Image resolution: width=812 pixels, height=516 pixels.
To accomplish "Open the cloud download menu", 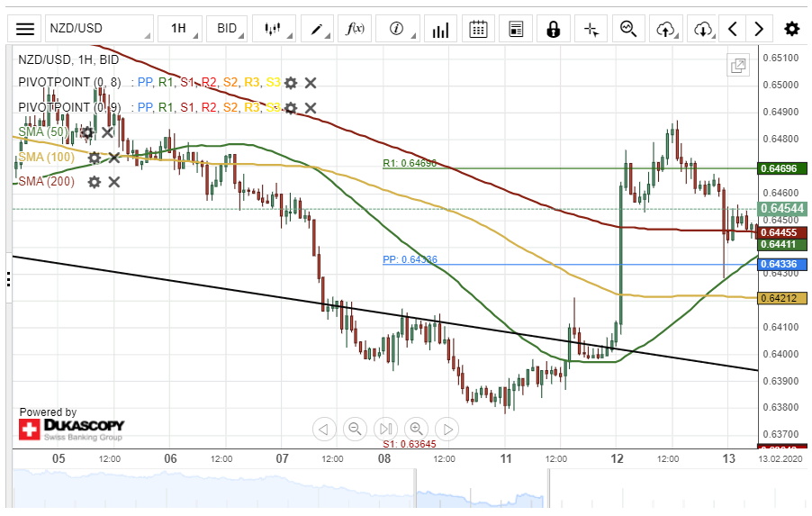I will coord(703,29).
